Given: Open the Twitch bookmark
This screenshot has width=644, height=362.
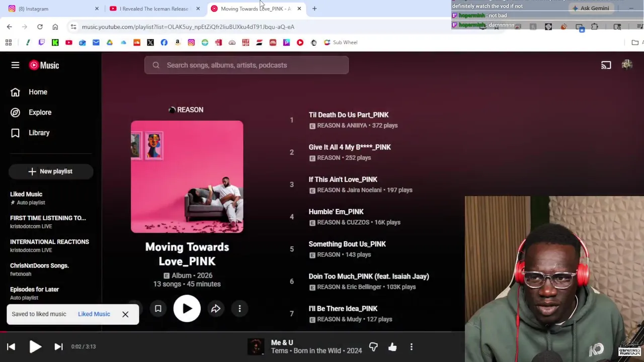Looking at the screenshot, I should click(42, 42).
